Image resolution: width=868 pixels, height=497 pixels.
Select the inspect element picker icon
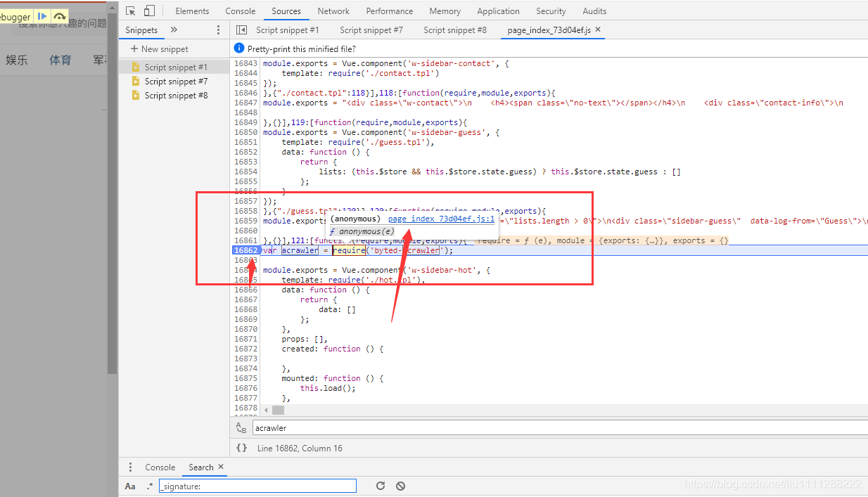click(131, 11)
